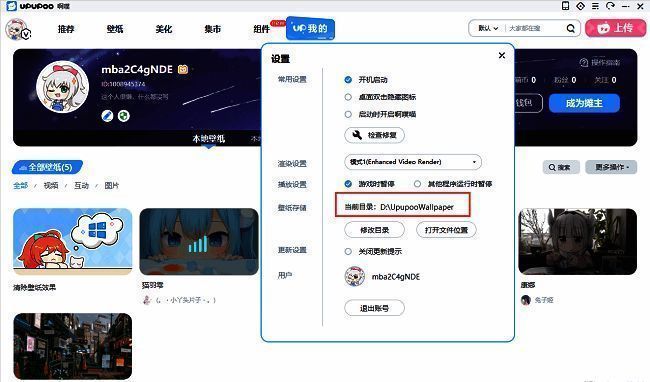Screen dimensions: 650x382
Task: Open the 默认 search scope dropdown
Action: pos(488,28)
